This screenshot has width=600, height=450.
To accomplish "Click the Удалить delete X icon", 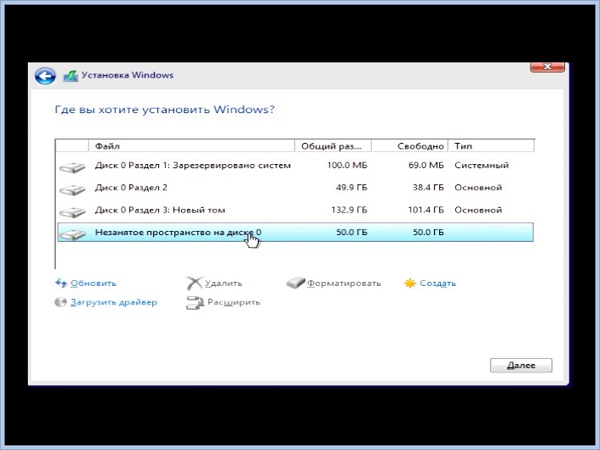I will click(x=194, y=283).
